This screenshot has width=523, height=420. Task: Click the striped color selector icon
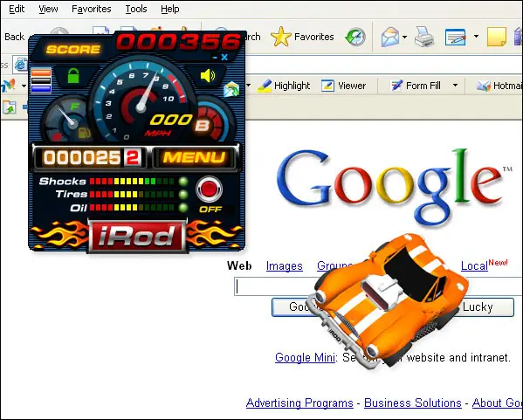pyautogui.click(x=41, y=80)
